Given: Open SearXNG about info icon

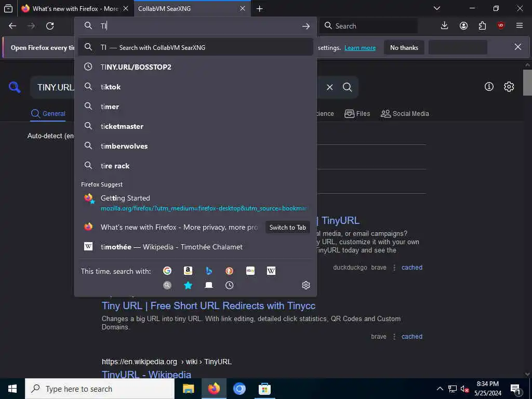Looking at the screenshot, I should (489, 87).
